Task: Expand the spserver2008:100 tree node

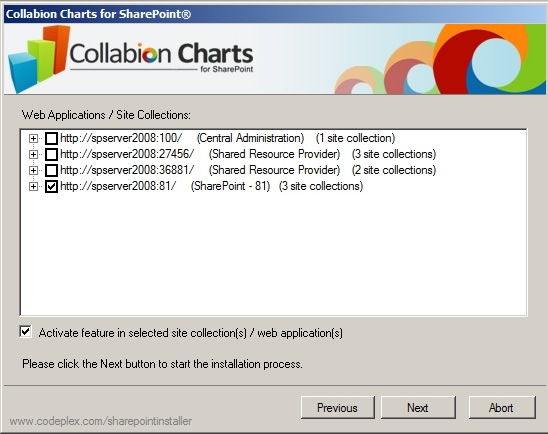Action: [x=33, y=138]
